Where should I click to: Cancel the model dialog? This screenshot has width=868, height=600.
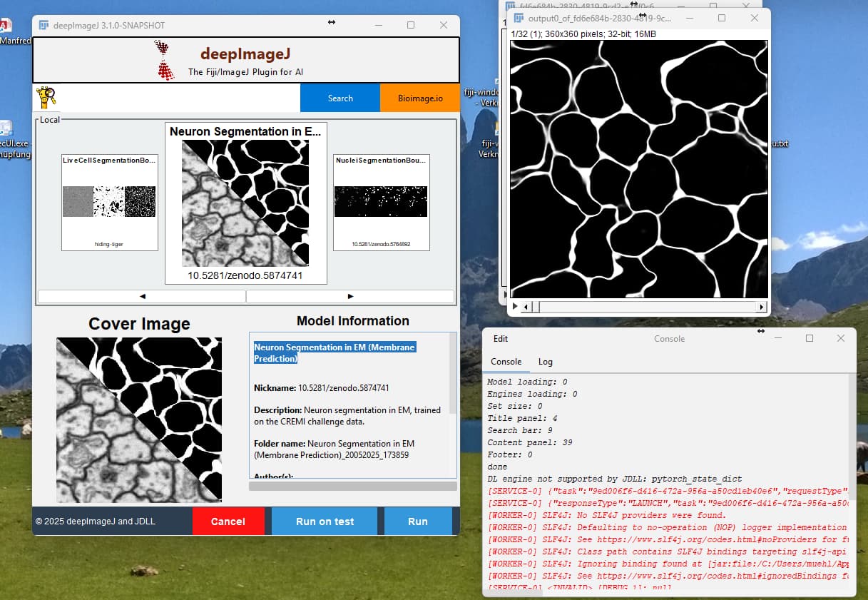click(228, 521)
